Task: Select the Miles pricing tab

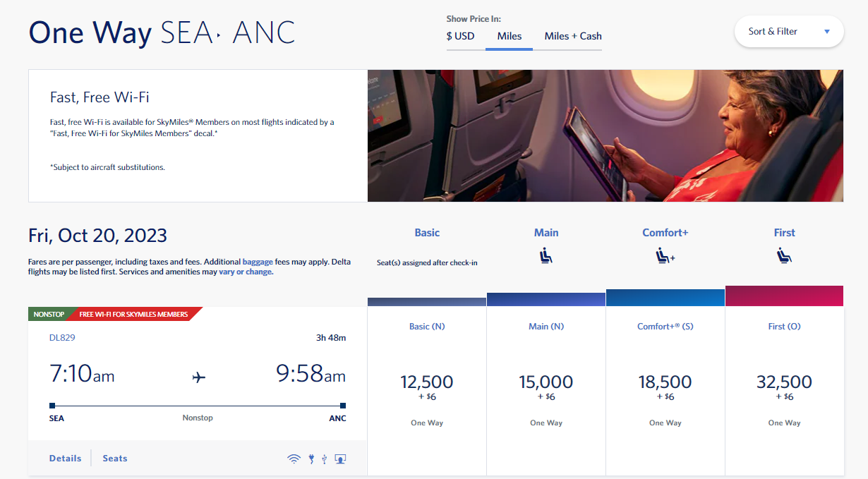Action: click(509, 35)
